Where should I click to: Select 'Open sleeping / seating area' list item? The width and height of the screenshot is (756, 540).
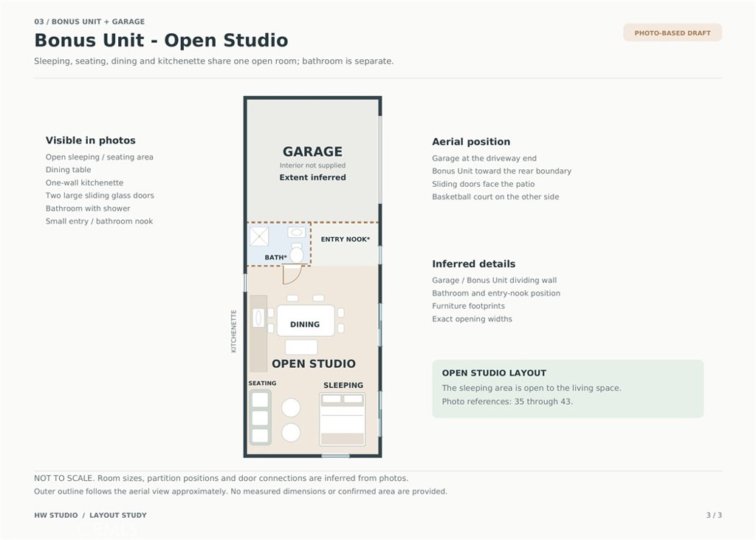pos(100,157)
